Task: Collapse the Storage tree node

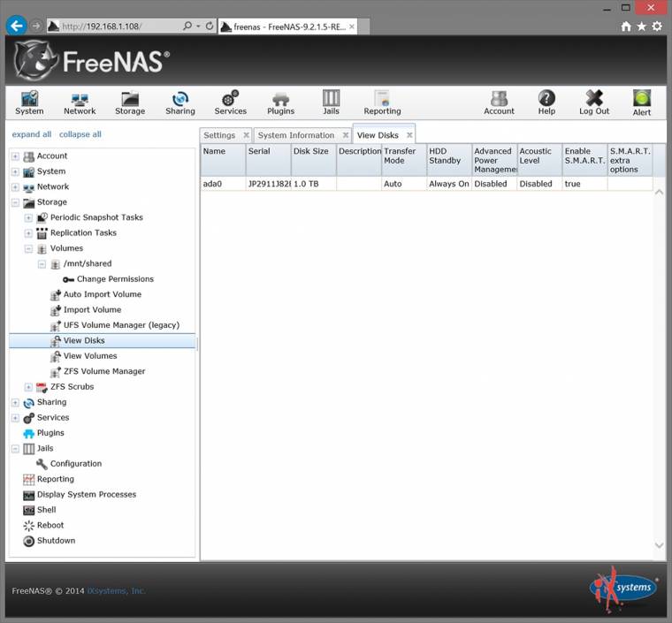Action: click(15, 202)
